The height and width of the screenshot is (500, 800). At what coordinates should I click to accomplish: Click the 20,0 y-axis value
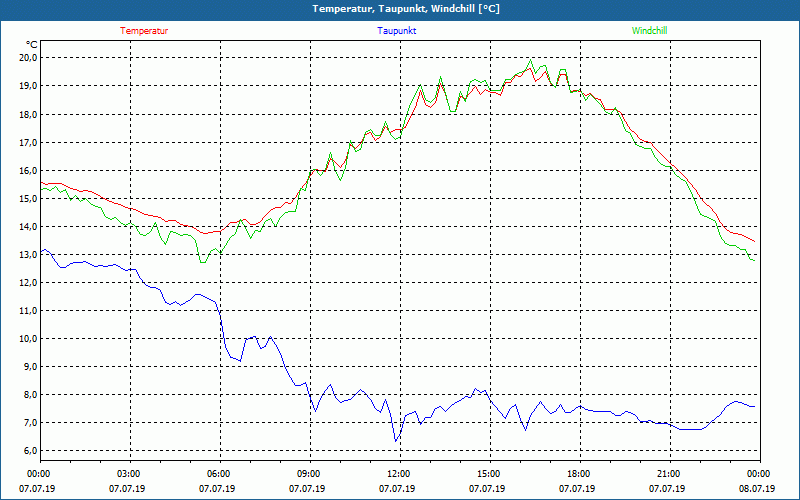tap(28, 58)
